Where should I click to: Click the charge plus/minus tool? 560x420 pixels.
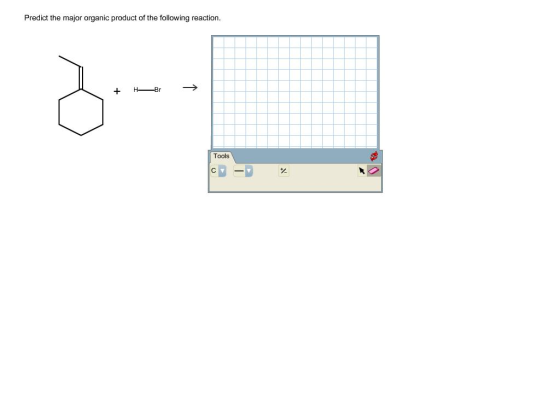point(284,171)
